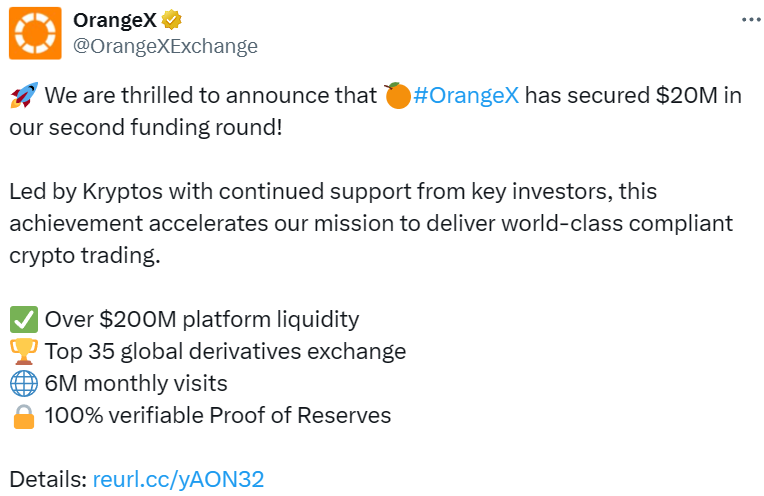Click the OrangeX display name
Viewport: 764px width, 496px height.
point(116,20)
